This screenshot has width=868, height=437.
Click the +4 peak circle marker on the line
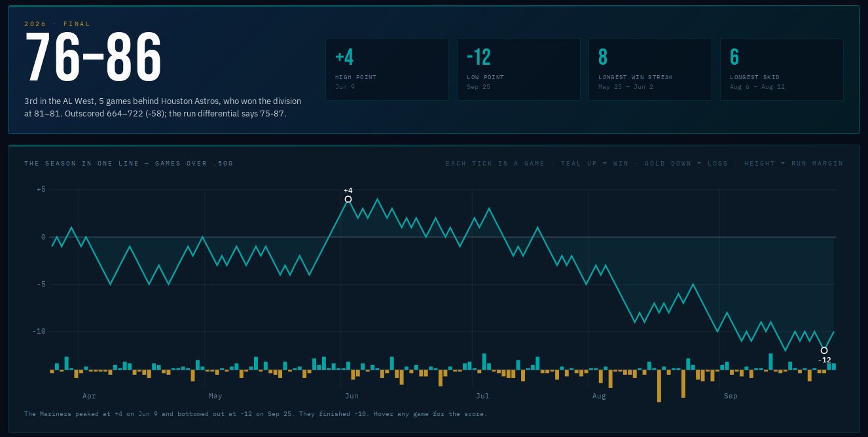tap(348, 199)
